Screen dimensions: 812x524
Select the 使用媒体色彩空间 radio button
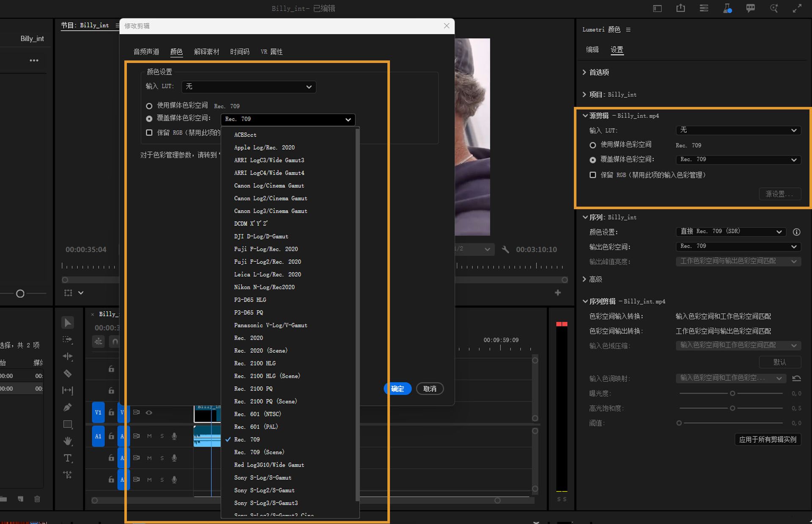click(x=149, y=106)
